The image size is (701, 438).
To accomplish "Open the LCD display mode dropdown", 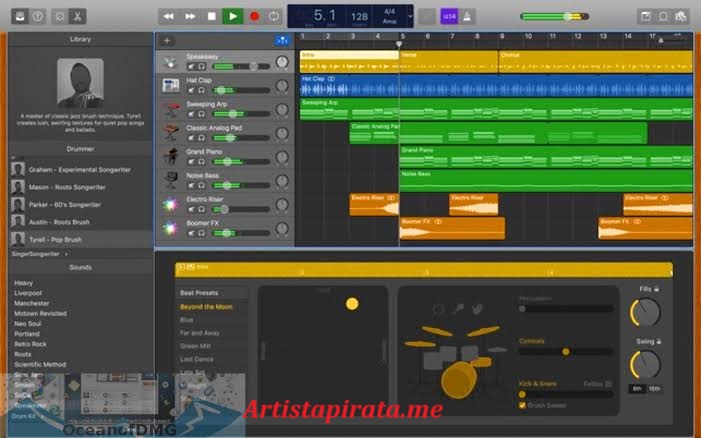I will point(410,17).
